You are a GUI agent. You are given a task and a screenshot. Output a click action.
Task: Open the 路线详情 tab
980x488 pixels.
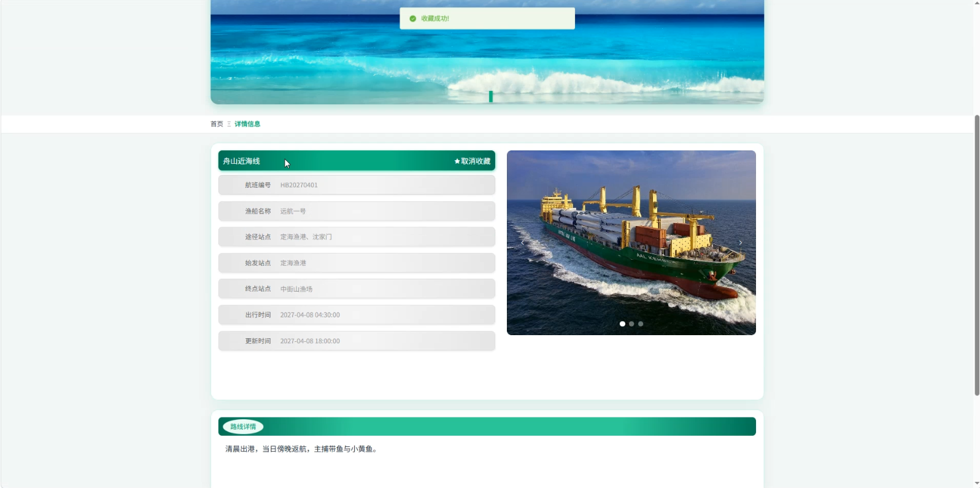(x=243, y=427)
